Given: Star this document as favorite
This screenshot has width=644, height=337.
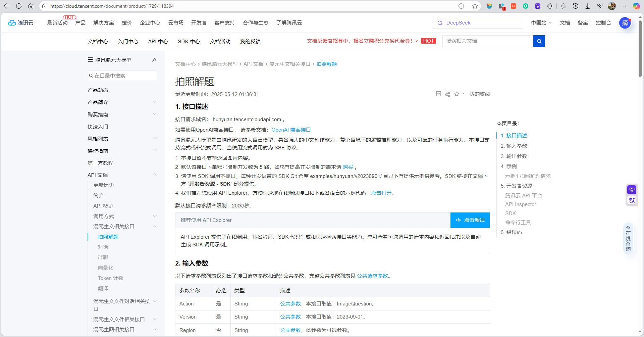Looking at the screenshot, I should pos(457,94).
